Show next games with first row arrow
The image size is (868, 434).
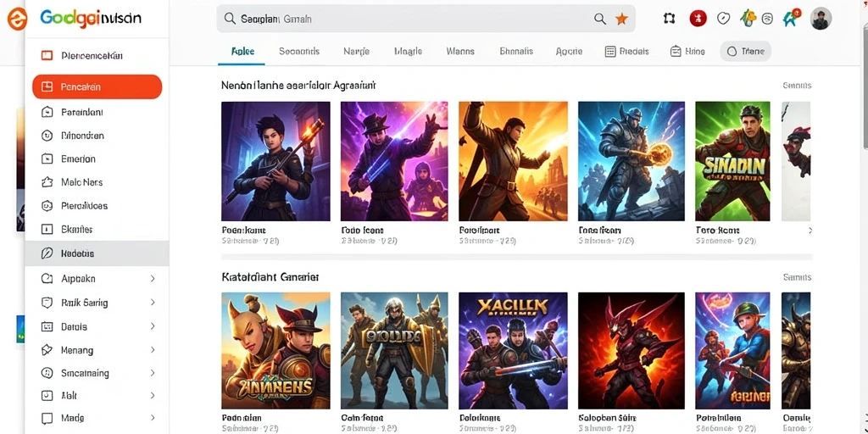click(810, 230)
